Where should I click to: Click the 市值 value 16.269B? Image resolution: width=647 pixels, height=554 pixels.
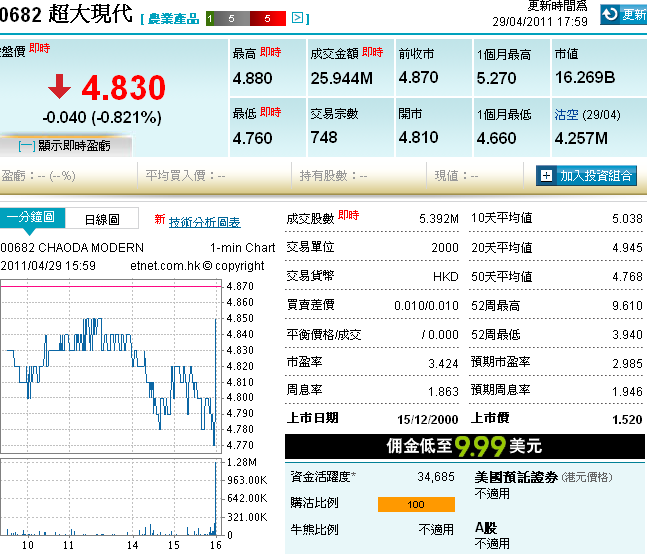click(585, 78)
